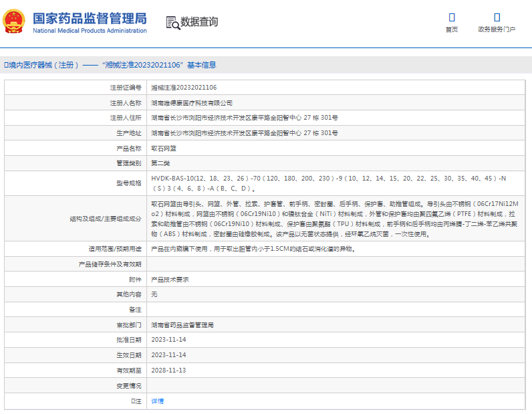The height and width of the screenshot is (414, 532).
Task: Click the icon before 境内医疗器械 breadcrumb
Action: pyautogui.click(x=6, y=65)
